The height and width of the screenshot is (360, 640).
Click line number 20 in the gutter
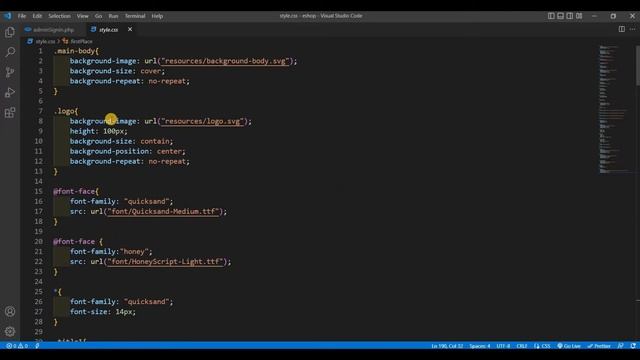[38, 242]
